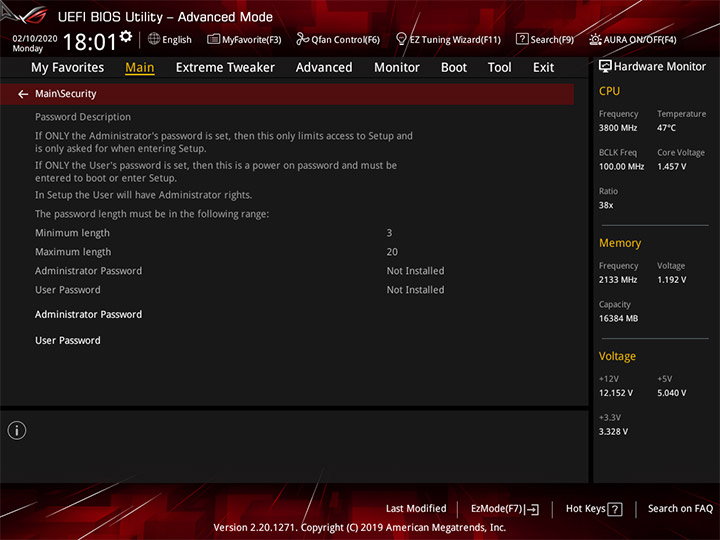Click the Hot Keys question mark box
This screenshot has height=540, width=720.
(614, 509)
